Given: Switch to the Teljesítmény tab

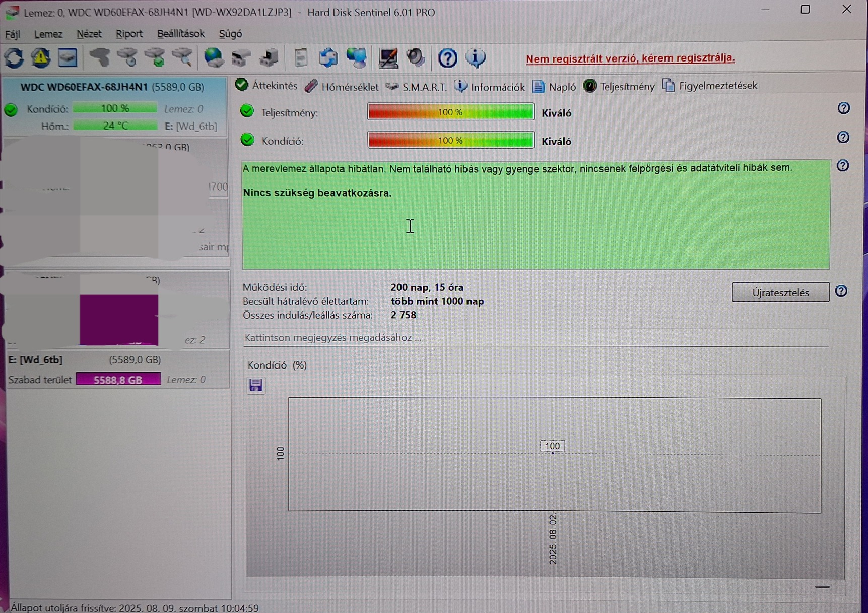Looking at the screenshot, I should (x=619, y=86).
